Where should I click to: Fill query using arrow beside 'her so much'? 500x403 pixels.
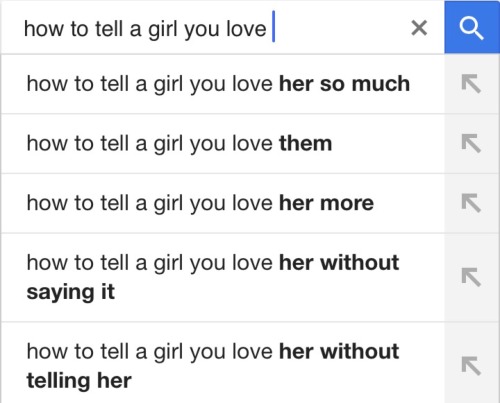click(x=471, y=84)
